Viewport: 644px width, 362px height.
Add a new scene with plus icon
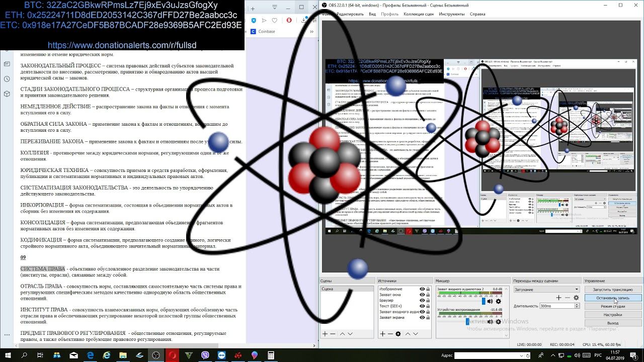[325, 334]
